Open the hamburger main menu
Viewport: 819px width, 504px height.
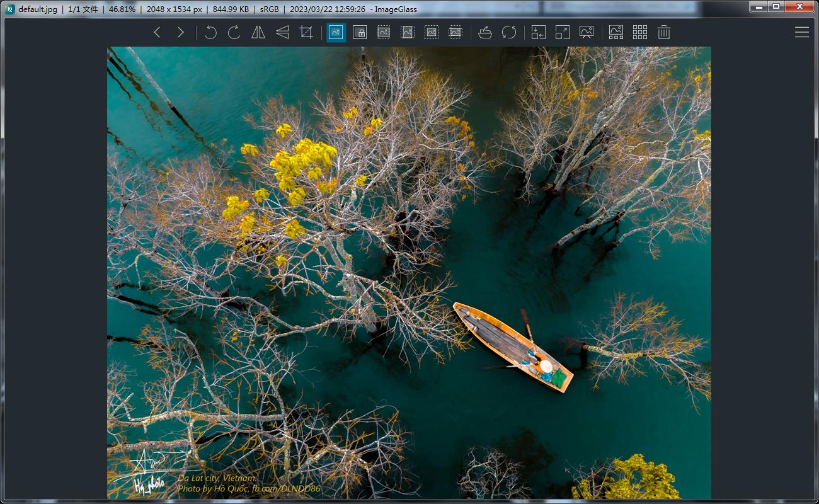tap(802, 32)
